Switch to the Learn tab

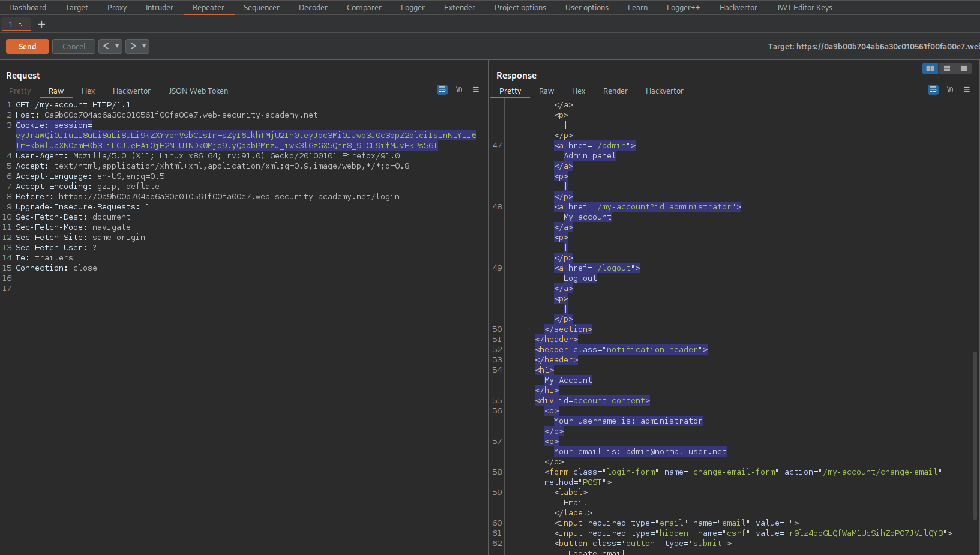point(637,8)
